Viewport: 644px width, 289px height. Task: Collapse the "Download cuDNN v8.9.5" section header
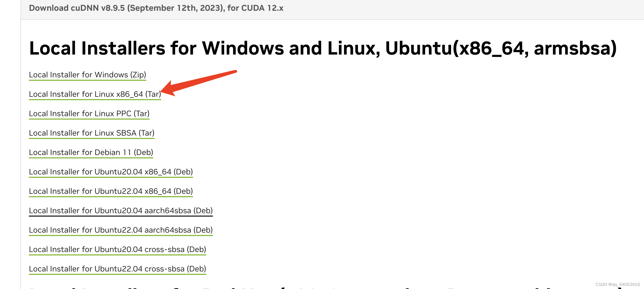click(156, 8)
